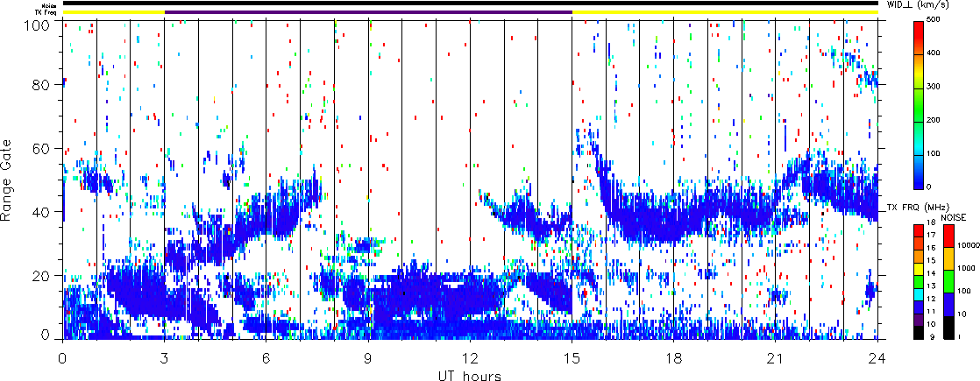Viewport: 980px width, 381px height.
Task: Pick the blue swatch in NOISE legend
Action: point(948,304)
